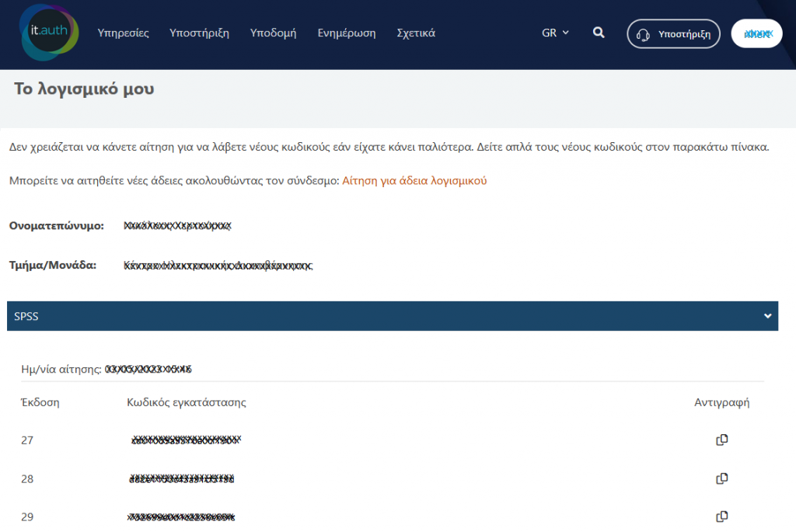This screenshot has width=796, height=532.
Task: Open the Υπηρεσίες menu
Action: (124, 33)
